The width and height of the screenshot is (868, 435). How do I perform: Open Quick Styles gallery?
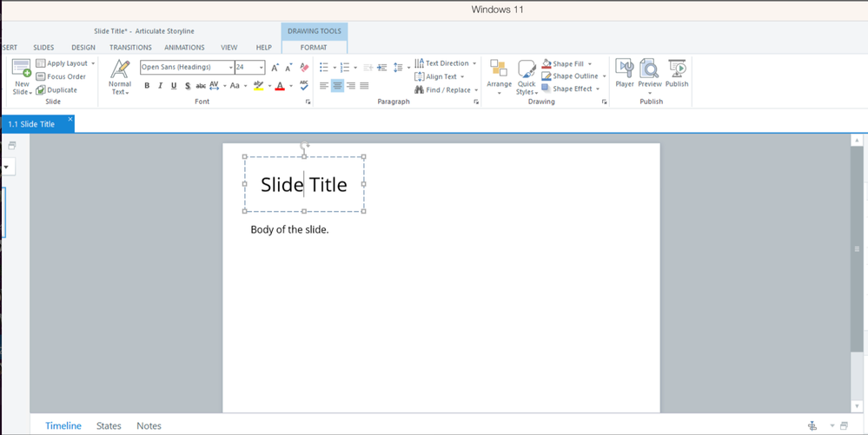point(527,77)
